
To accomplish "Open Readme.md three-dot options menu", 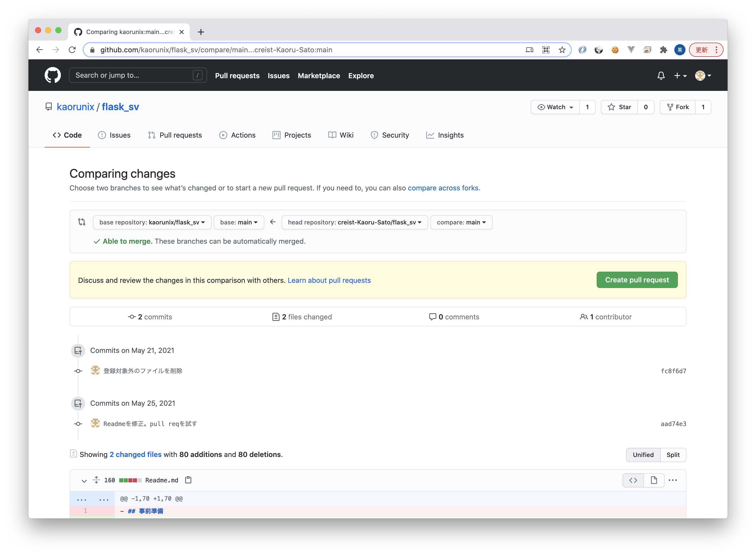I will pos(673,480).
